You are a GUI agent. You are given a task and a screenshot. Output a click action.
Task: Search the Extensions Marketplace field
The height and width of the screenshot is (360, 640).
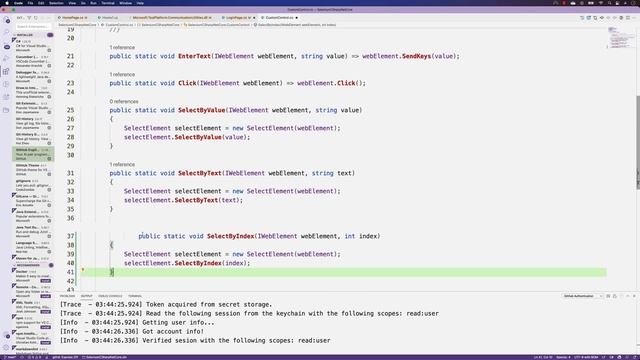coord(33,27)
